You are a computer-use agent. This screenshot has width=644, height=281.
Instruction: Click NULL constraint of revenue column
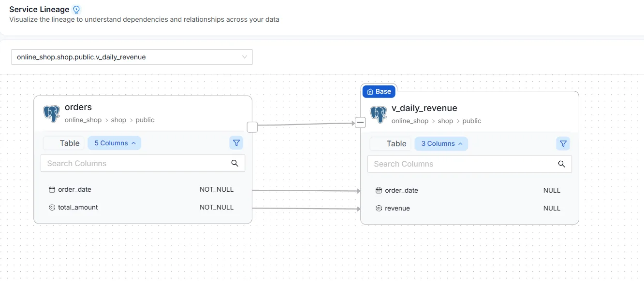click(x=552, y=208)
